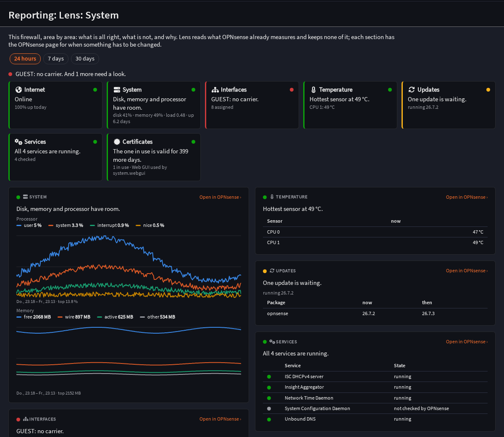Open Updates section in OPNsense
Viewport: 504px width, 437px height.
coord(467,271)
